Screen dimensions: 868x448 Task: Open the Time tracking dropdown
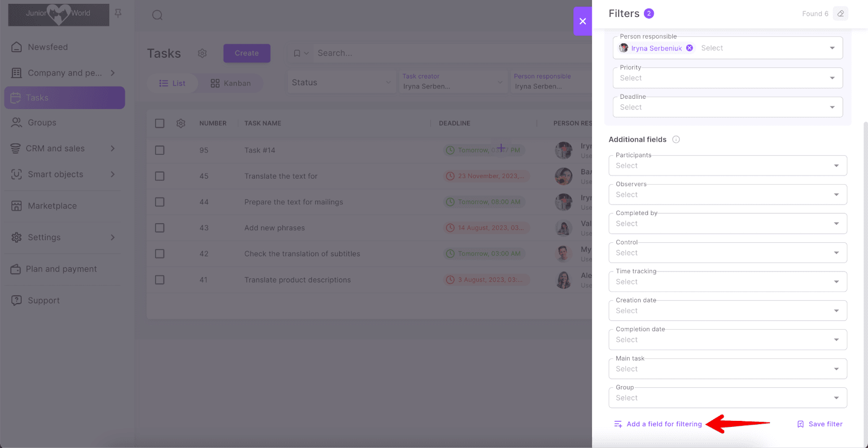coord(727,282)
